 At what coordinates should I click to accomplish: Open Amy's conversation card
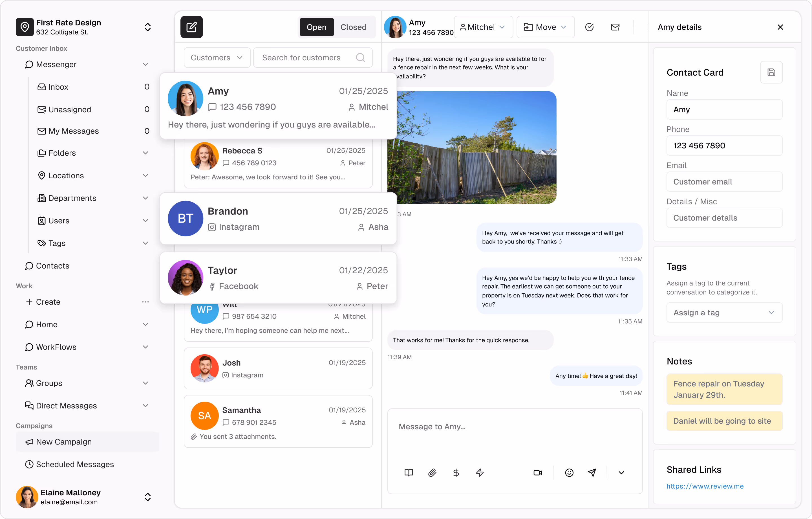coord(278,106)
